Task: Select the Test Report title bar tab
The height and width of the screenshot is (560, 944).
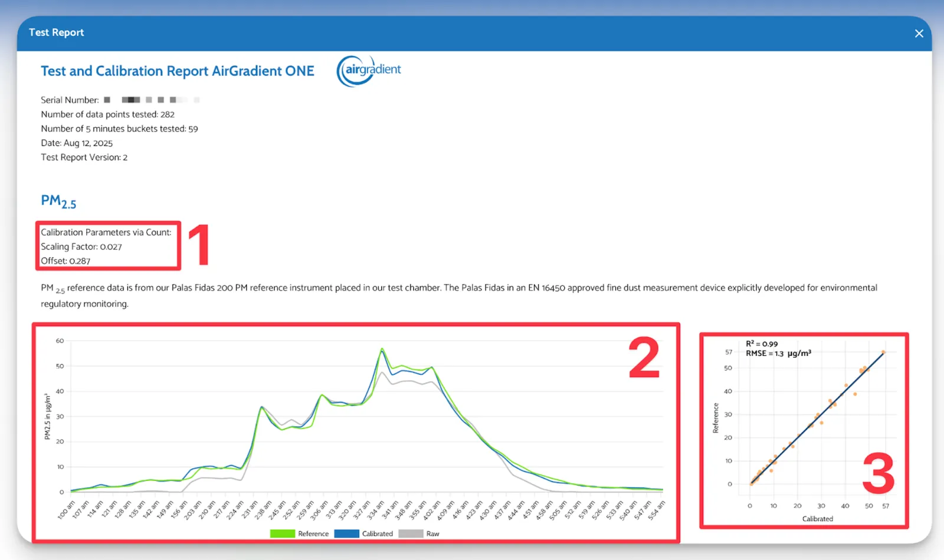Action: [x=56, y=32]
